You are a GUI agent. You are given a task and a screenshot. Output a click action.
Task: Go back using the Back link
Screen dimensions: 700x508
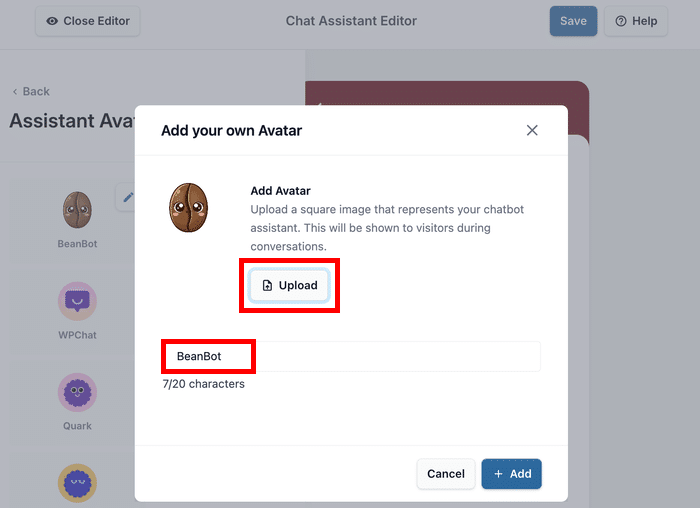click(30, 91)
